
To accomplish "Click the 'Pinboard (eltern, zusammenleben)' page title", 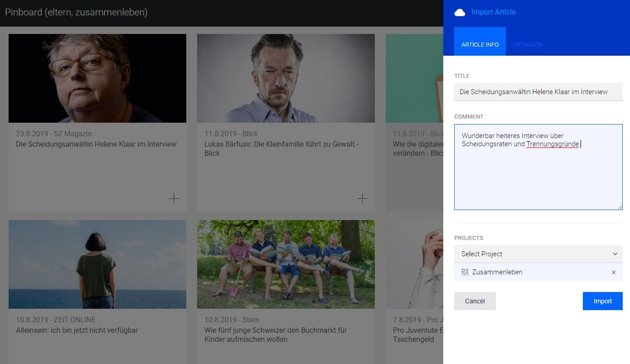I will [x=76, y=12].
